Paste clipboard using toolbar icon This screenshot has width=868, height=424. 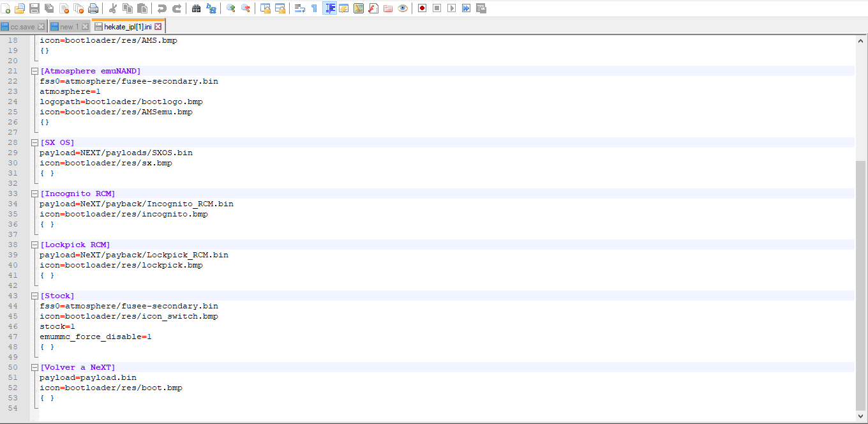click(x=142, y=8)
